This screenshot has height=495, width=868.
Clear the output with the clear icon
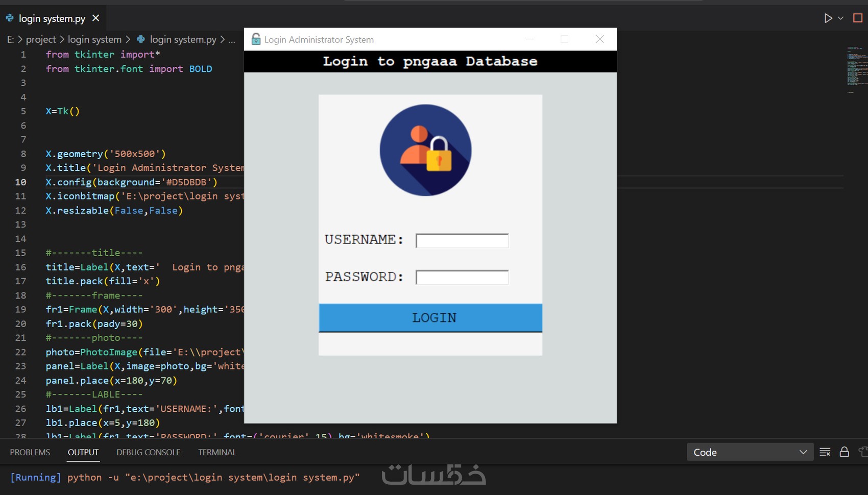click(x=825, y=452)
